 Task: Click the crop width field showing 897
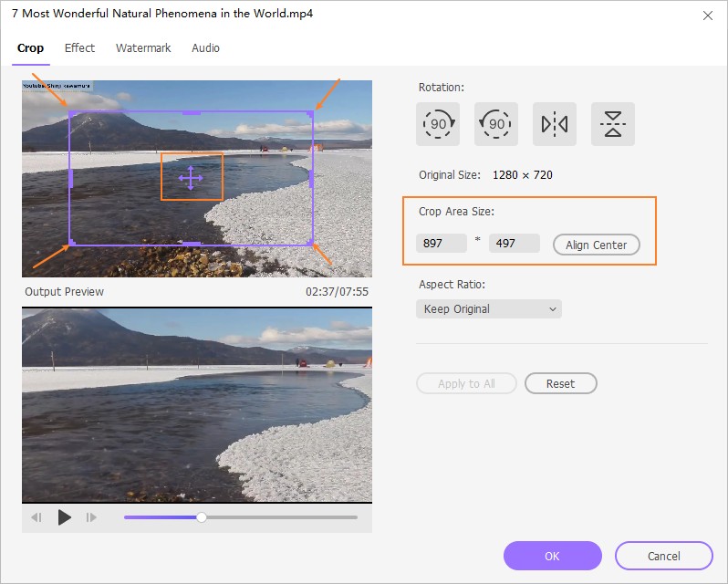pyautogui.click(x=442, y=244)
